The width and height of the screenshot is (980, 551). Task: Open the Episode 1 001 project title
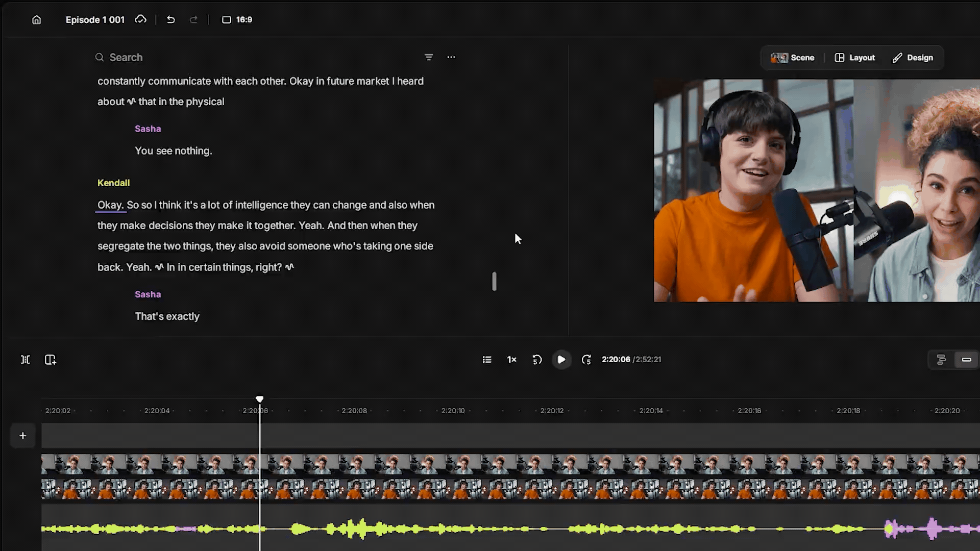click(95, 20)
